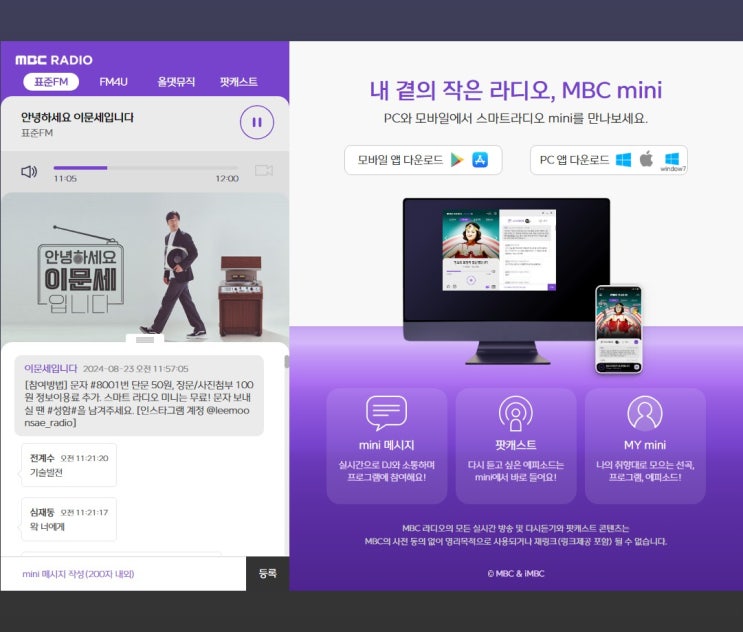
Task: Download the Windows 7 PC app
Action: click(672, 161)
